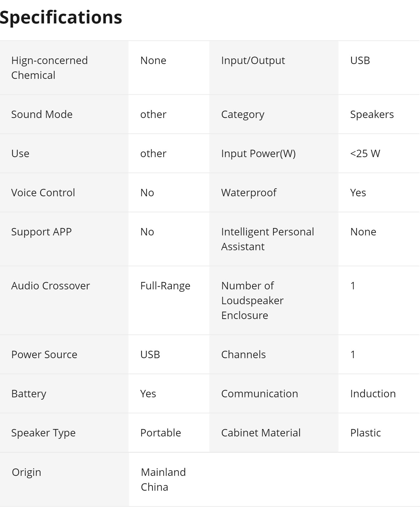The width and height of the screenshot is (420, 507).
Task: Select the USB value for Power Source
Action: [150, 355]
